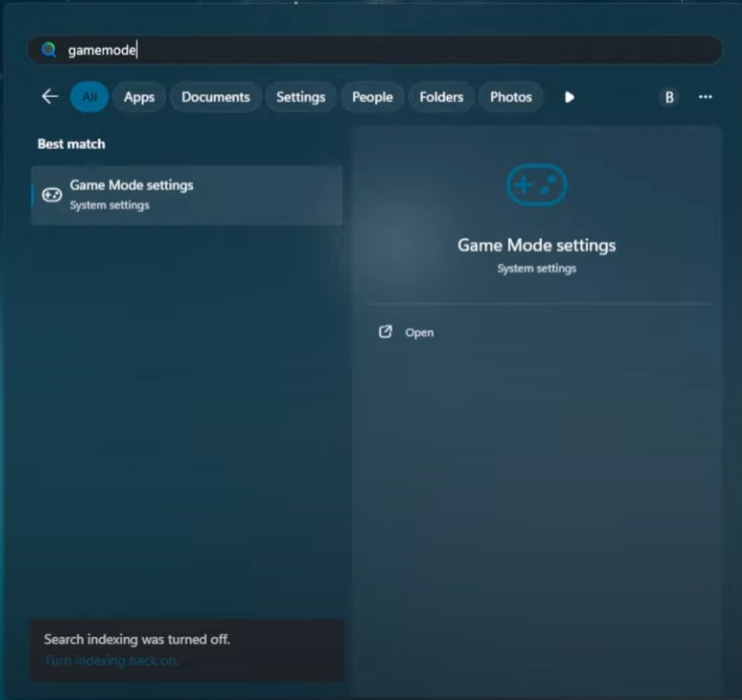Image resolution: width=742 pixels, height=700 pixels.
Task: Select the Game Mode settings best match
Action: click(x=187, y=194)
